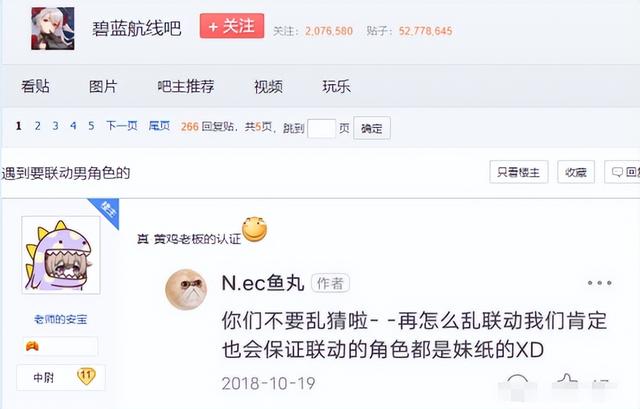Open the three-dots more options menu
This screenshot has width=640, height=409.
[599, 283]
